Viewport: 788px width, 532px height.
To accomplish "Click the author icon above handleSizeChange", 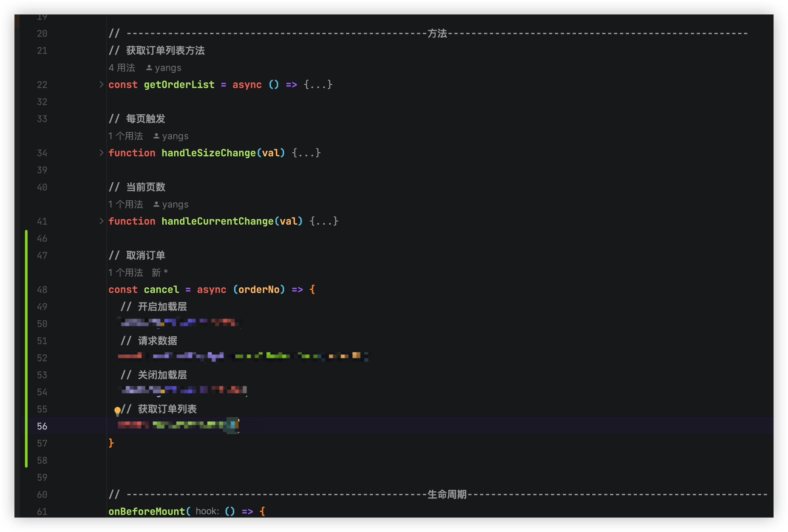I will pyautogui.click(x=156, y=136).
